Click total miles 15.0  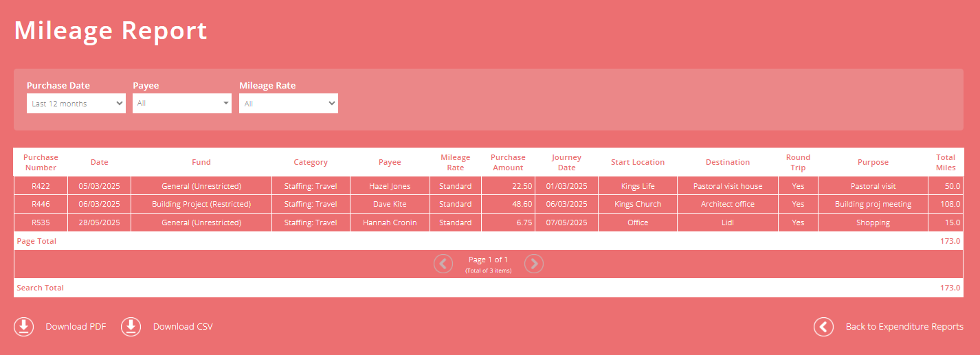[952, 223]
